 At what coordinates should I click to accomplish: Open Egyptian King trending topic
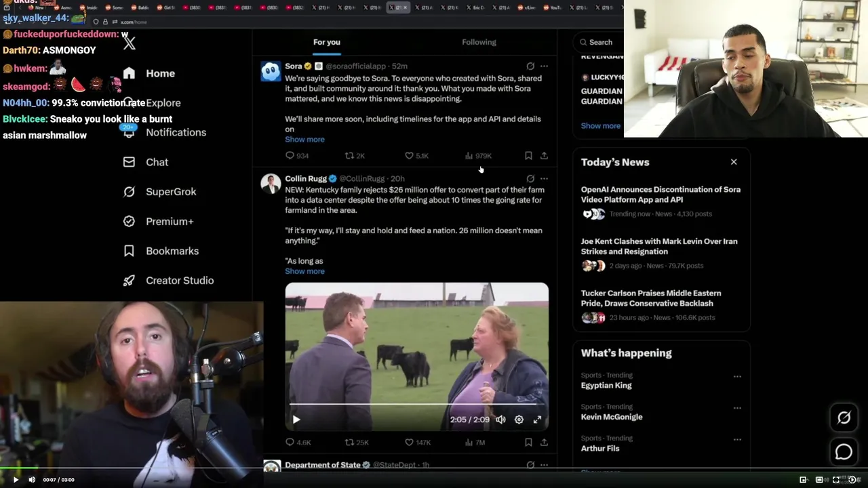[606, 386]
